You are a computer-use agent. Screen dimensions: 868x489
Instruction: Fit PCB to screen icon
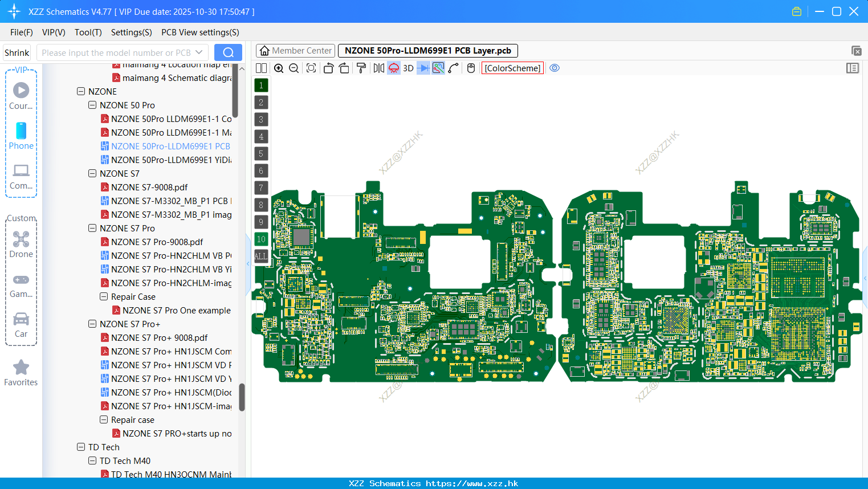coord(311,68)
